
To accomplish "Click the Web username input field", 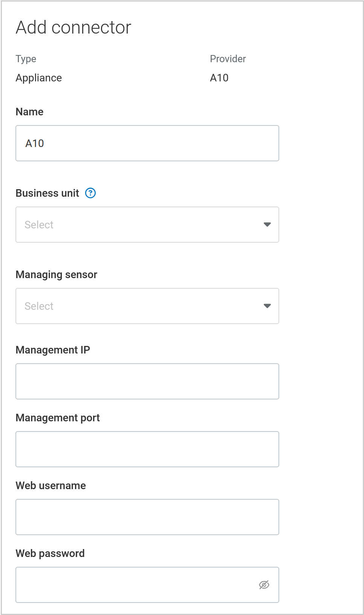I will 147,517.
